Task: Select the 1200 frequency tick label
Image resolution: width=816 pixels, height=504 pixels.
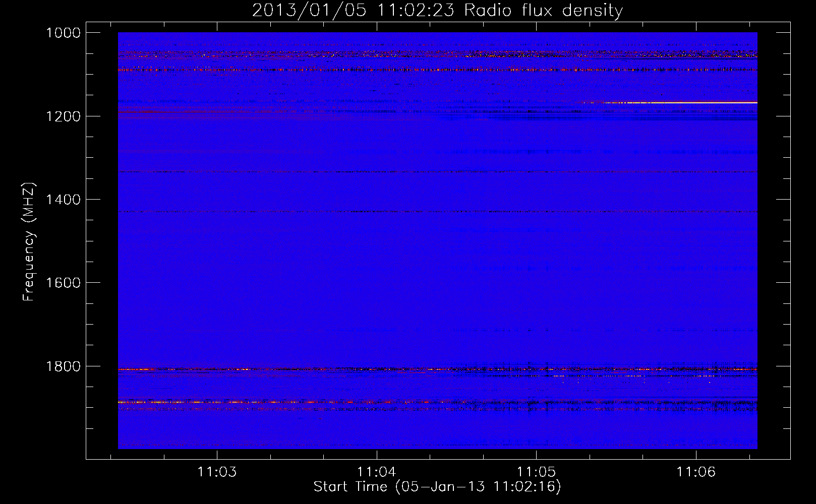Action: (x=63, y=116)
